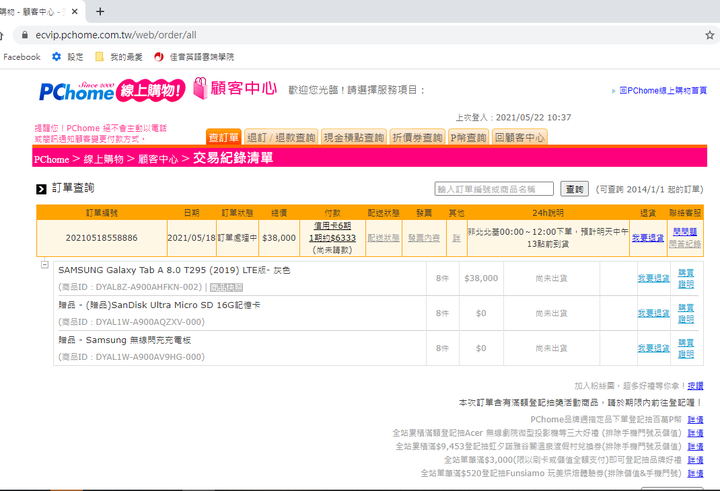Click 我要退貨 in the order summary row
Viewport: 720px width, 491px height.
coord(647,238)
